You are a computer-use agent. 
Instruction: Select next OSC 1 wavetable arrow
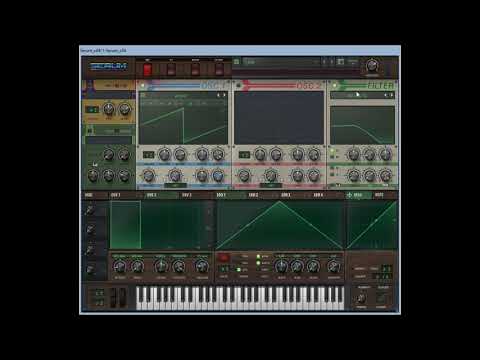[224, 95]
